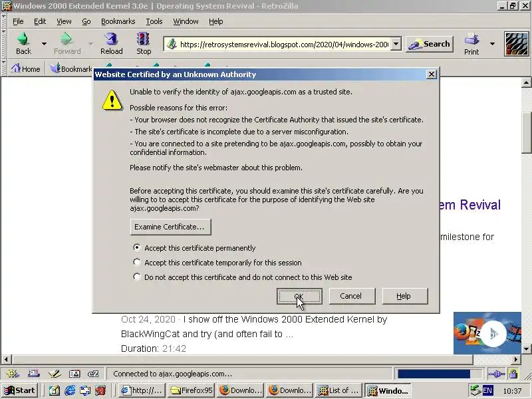Open the Back button history dropdown
The image size is (532, 399).
pos(44,43)
